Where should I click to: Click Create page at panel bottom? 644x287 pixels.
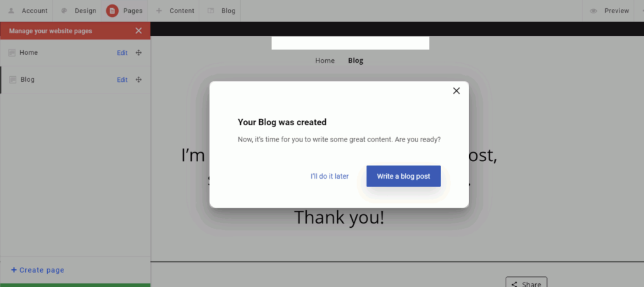(37, 270)
